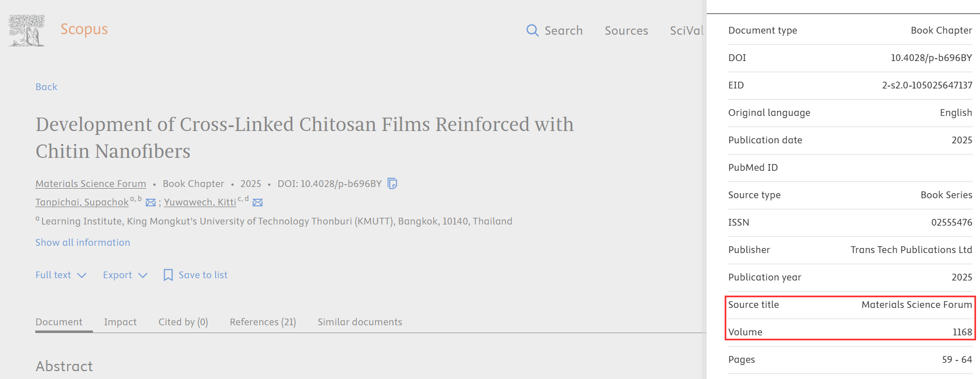
Task: Open the Cited by (0) tab
Action: tap(183, 322)
